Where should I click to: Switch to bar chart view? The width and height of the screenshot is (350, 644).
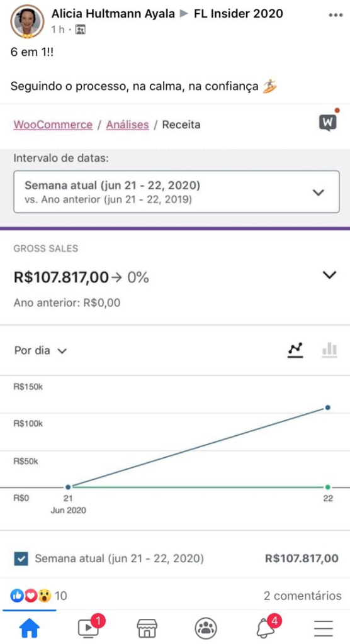[x=329, y=350]
